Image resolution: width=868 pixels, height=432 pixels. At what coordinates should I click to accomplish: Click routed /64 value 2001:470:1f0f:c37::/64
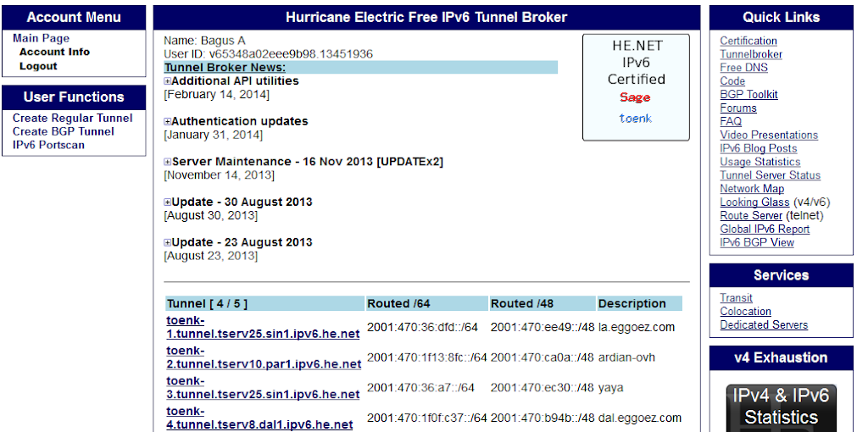tap(427, 418)
